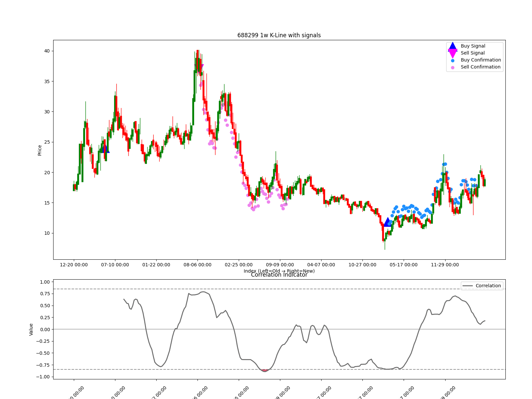The image size is (532, 399).
Task: Click the correlation axis tick '−0.50'
Action: pyautogui.click(x=43, y=353)
